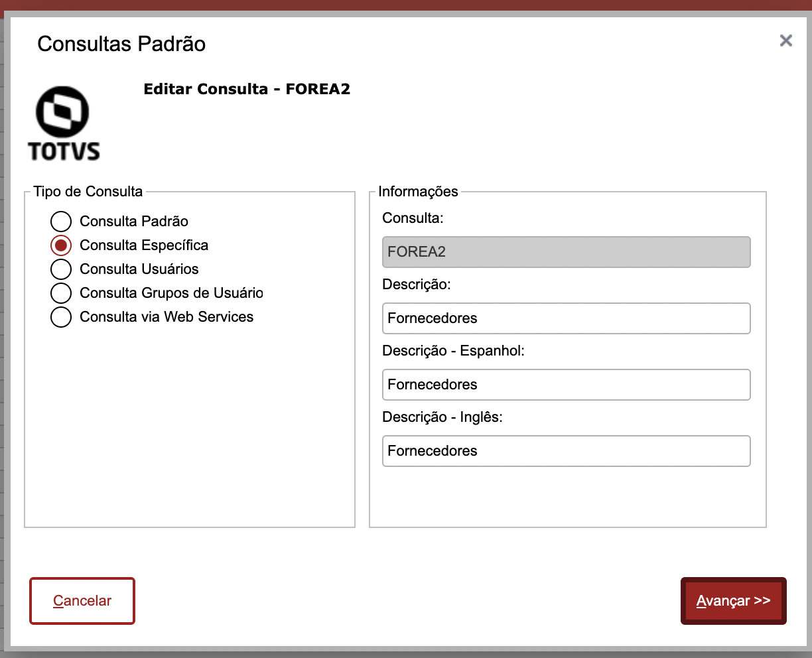The image size is (812, 658).
Task: Click the heading Editar Consulta - FOREA2
Action: pyautogui.click(x=247, y=89)
